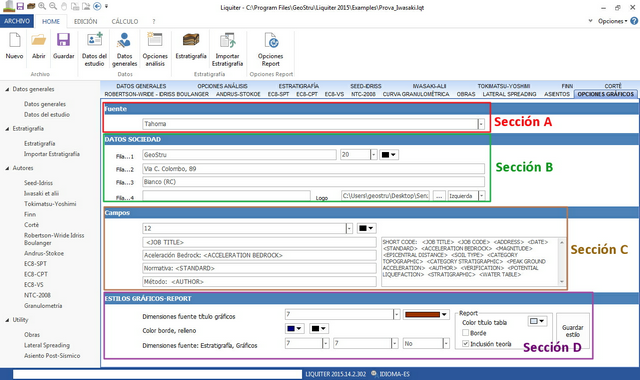Open the Campos font size 12 dropdown

[349, 229]
